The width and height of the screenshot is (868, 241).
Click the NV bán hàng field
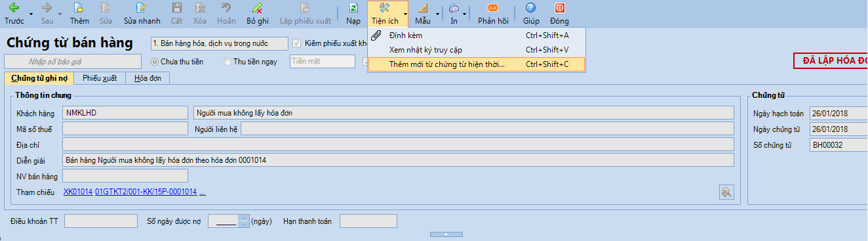pyautogui.click(x=125, y=176)
